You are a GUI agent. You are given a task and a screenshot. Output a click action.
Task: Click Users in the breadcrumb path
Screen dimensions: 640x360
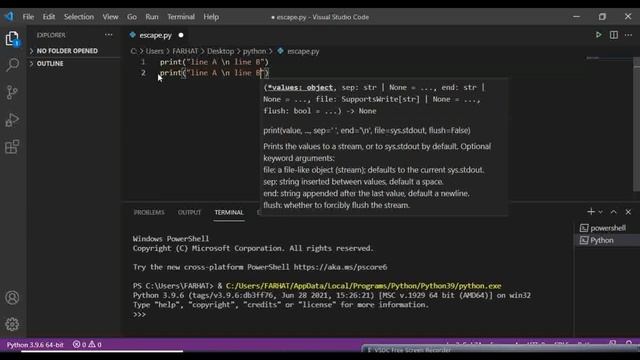coord(155,51)
